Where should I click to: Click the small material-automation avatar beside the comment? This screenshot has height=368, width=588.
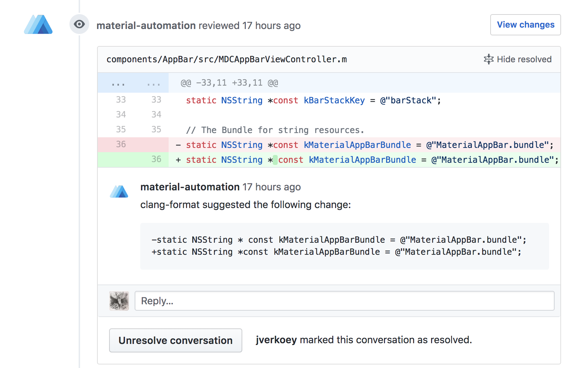119,191
